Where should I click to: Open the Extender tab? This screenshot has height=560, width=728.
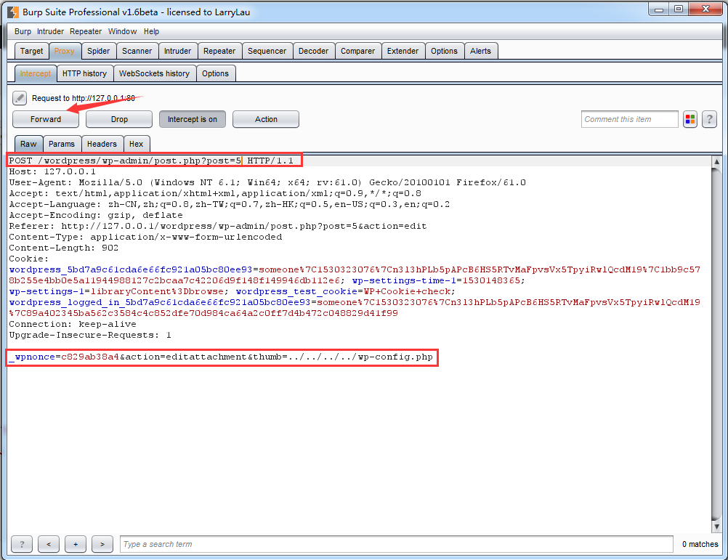click(403, 51)
